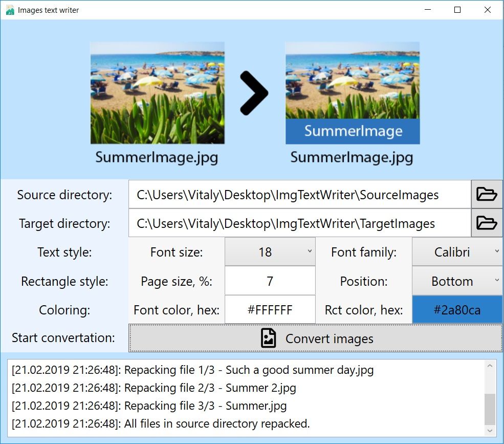This screenshot has width=504, height=444.
Task: Browse for the Target directory folder
Action: click(487, 223)
